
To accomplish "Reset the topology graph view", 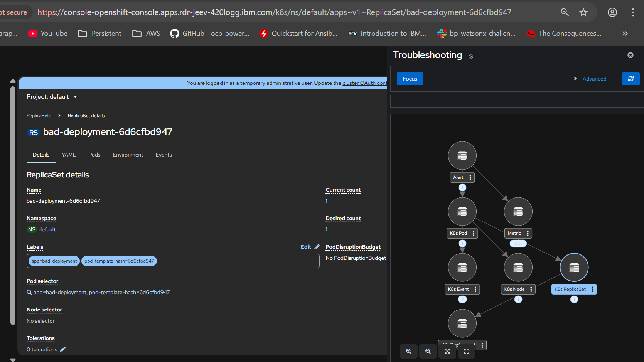I will click(467, 351).
